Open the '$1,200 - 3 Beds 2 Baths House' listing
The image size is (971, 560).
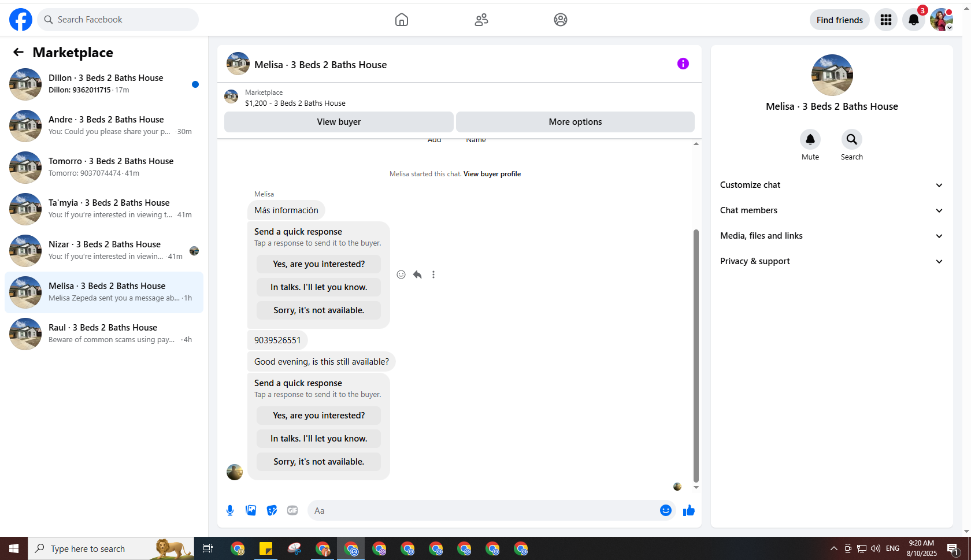[295, 103]
